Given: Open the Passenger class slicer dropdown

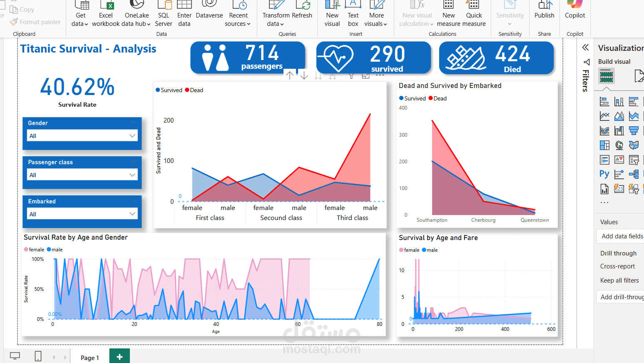Looking at the screenshot, I should (132, 175).
